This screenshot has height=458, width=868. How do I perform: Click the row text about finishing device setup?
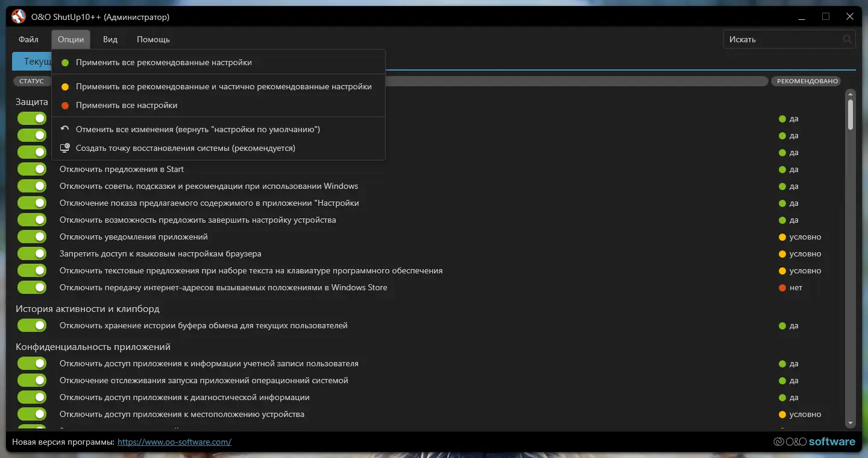pyautogui.click(x=198, y=220)
